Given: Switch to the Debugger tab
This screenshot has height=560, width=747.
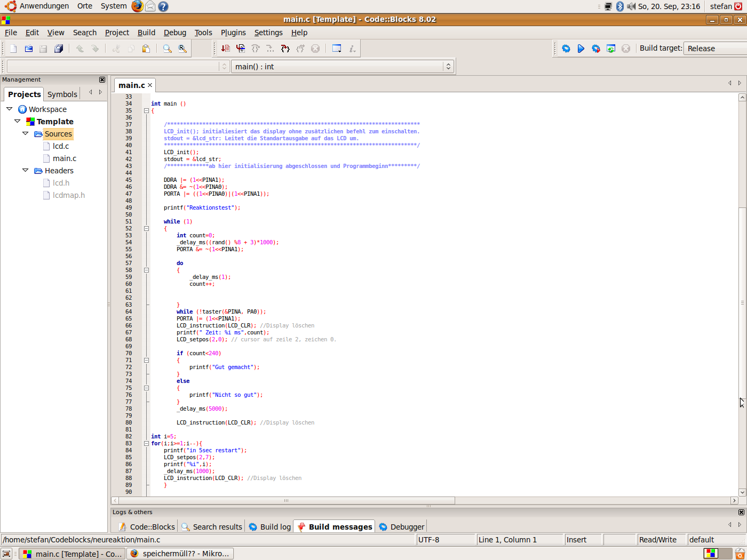Looking at the screenshot, I should click(x=402, y=527).
